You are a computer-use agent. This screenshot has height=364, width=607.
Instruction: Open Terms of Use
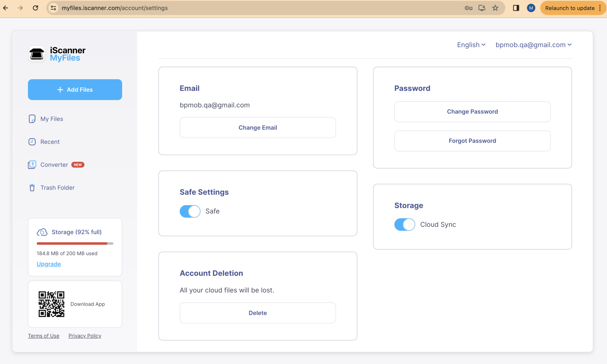click(44, 336)
